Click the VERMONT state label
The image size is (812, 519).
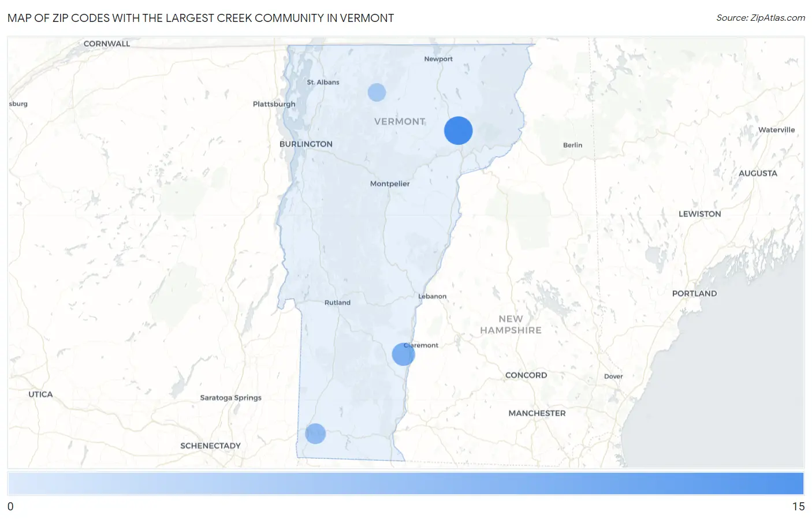pyautogui.click(x=400, y=122)
